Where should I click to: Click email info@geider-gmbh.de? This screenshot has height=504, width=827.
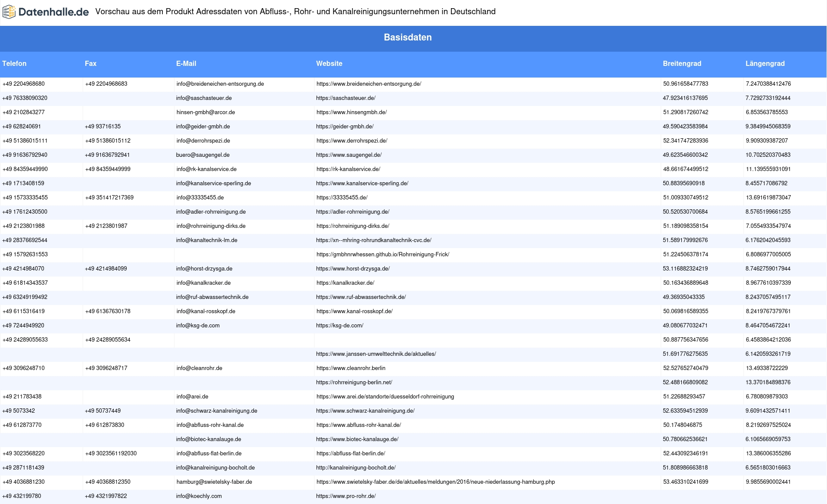203,127
